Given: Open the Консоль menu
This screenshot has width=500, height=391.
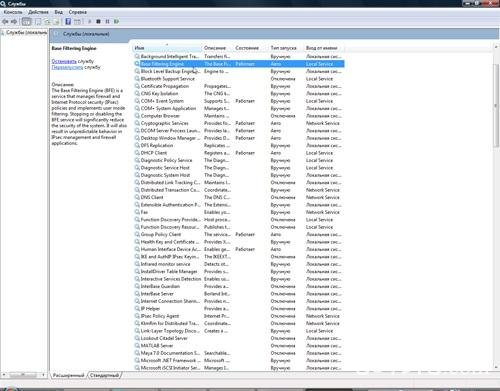Looking at the screenshot, I should tap(13, 12).
